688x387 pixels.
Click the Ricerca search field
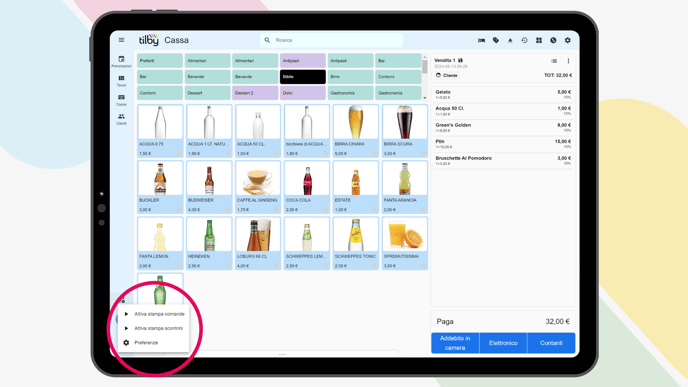coord(331,40)
